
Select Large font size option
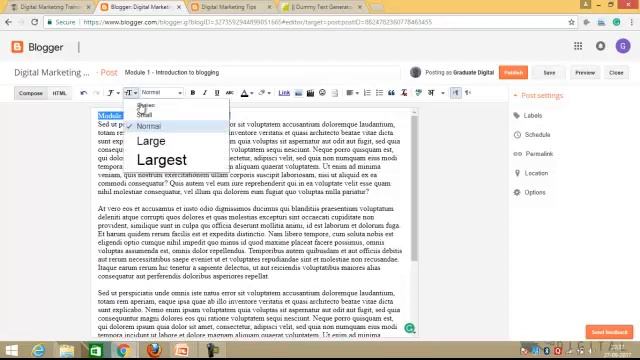point(176,141)
